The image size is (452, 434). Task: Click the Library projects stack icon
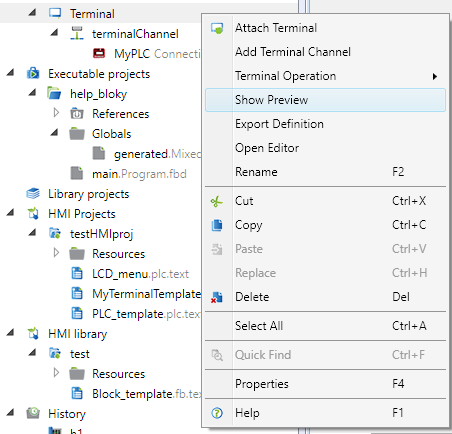33,193
